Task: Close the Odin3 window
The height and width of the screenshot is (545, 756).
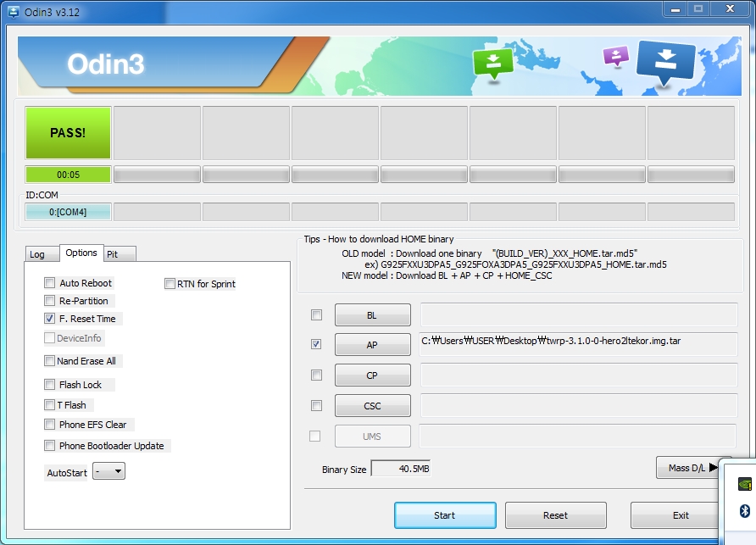Action: coord(730,9)
